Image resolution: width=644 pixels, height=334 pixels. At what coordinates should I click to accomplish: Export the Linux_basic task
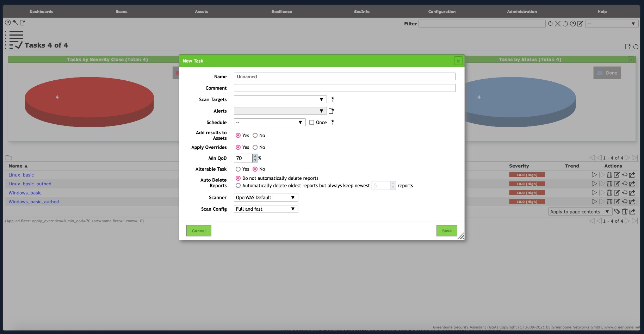(x=632, y=175)
